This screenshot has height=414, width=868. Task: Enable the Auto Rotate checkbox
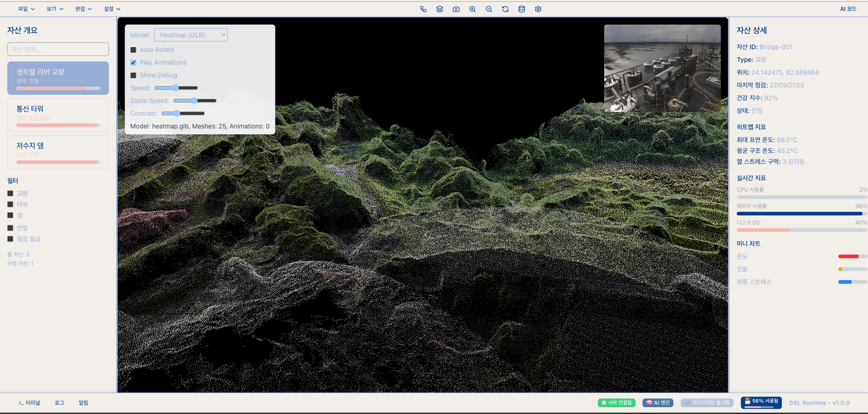pos(134,50)
